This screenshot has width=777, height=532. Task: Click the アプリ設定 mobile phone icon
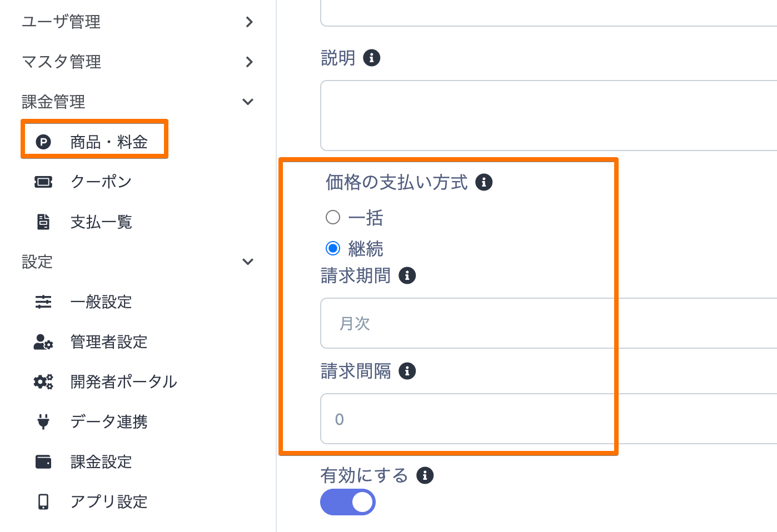43,501
